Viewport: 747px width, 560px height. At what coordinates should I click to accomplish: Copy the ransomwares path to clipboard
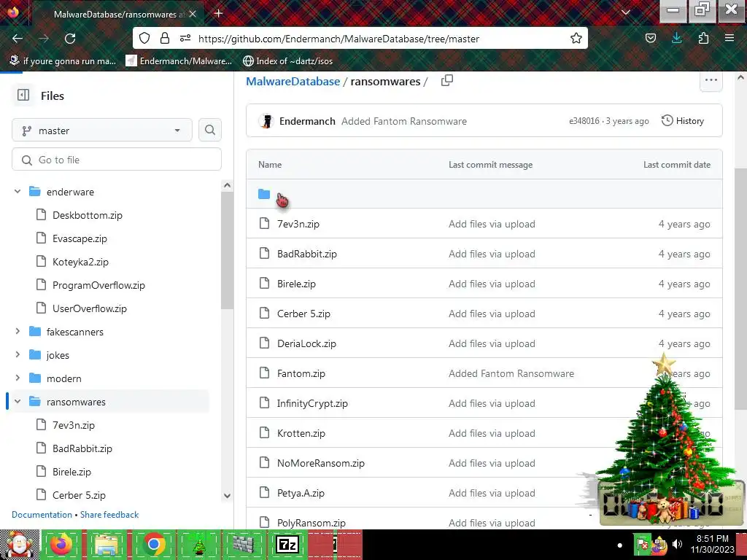[x=447, y=81]
